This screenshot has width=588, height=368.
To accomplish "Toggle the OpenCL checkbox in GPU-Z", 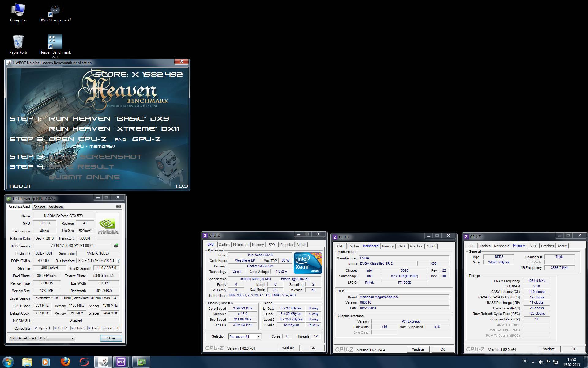I will click(36, 328).
